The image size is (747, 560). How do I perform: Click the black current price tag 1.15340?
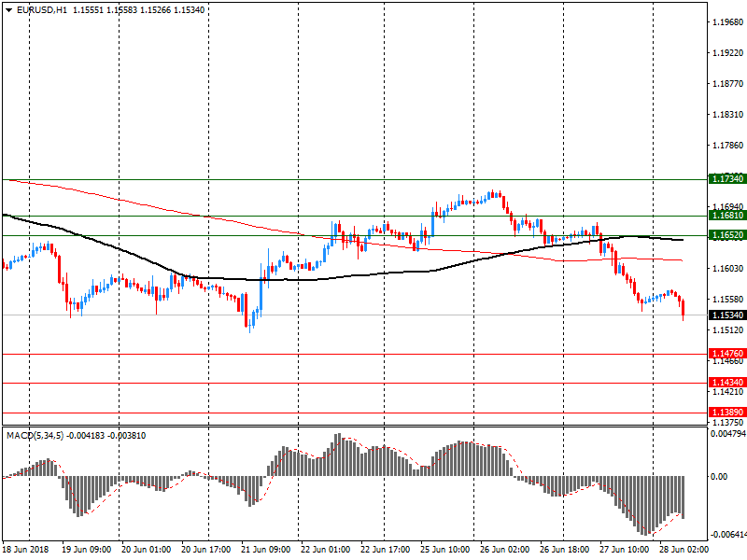(x=726, y=315)
